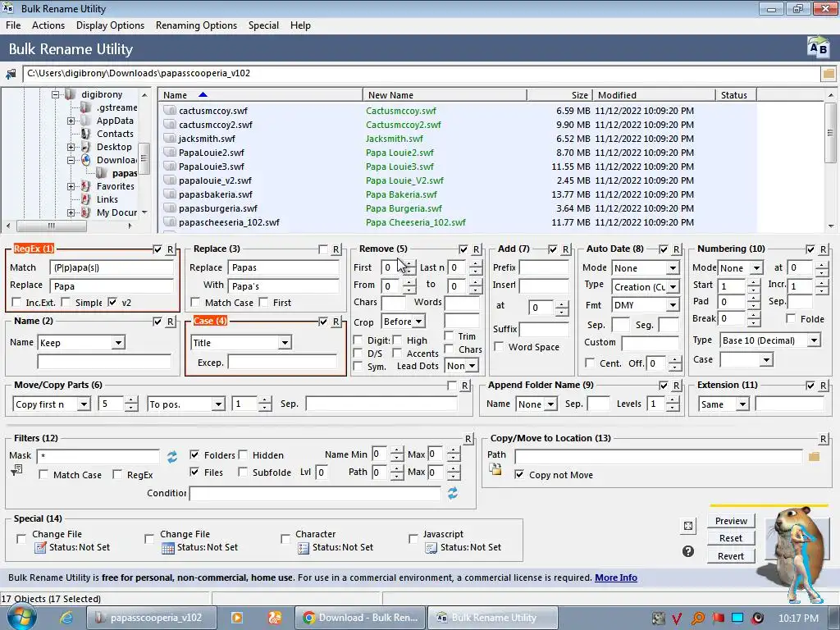Toggle the Trim checkbox in Remove
The width and height of the screenshot is (840, 630).
449,336
